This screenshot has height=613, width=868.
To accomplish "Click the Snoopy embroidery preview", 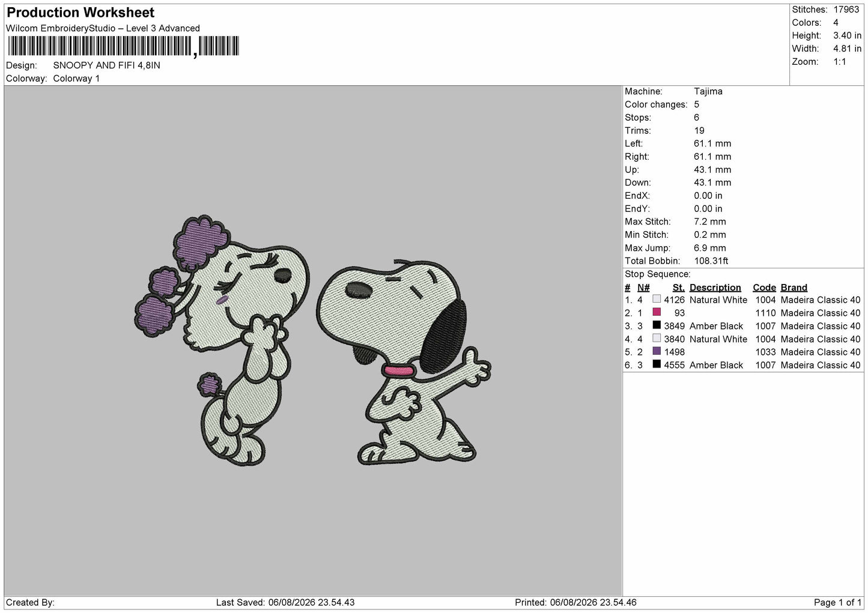I will (404, 362).
